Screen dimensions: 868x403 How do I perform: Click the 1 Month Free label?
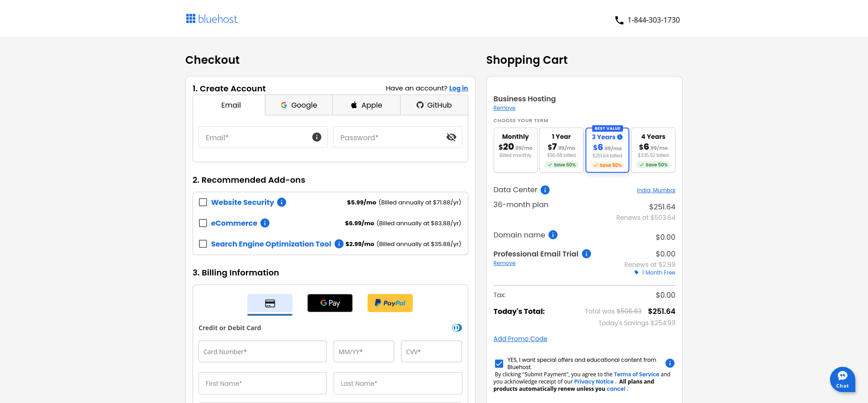659,273
